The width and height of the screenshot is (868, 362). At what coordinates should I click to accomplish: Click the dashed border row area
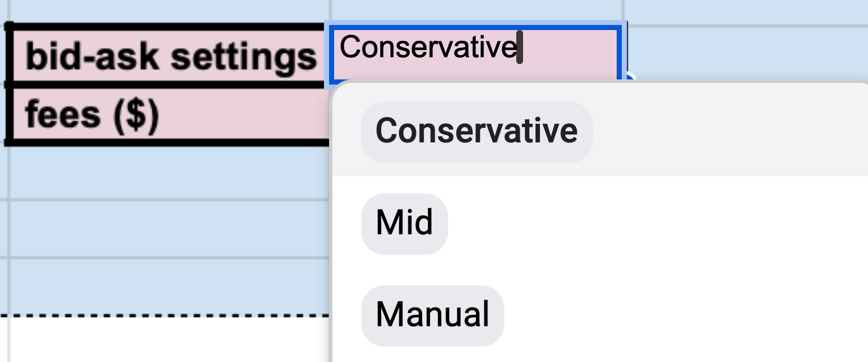click(165, 315)
